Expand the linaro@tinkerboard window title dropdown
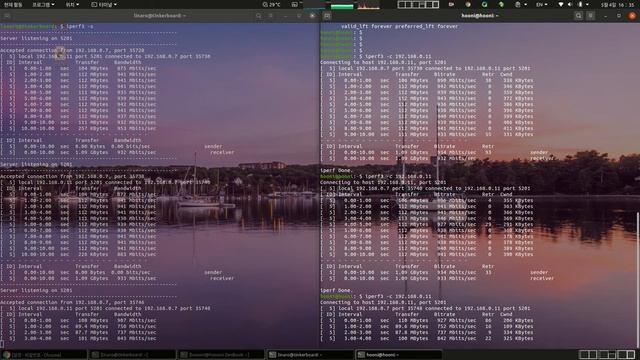 tap(160, 16)
